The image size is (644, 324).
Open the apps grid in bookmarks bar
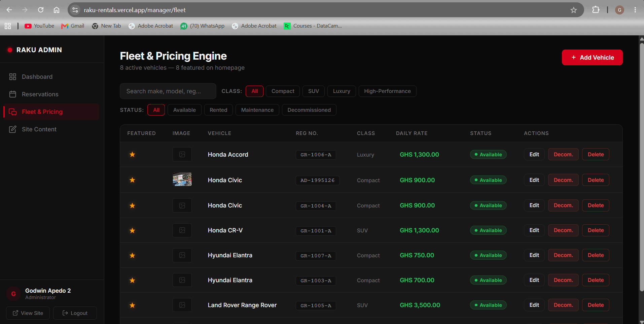tap(8, 26)
